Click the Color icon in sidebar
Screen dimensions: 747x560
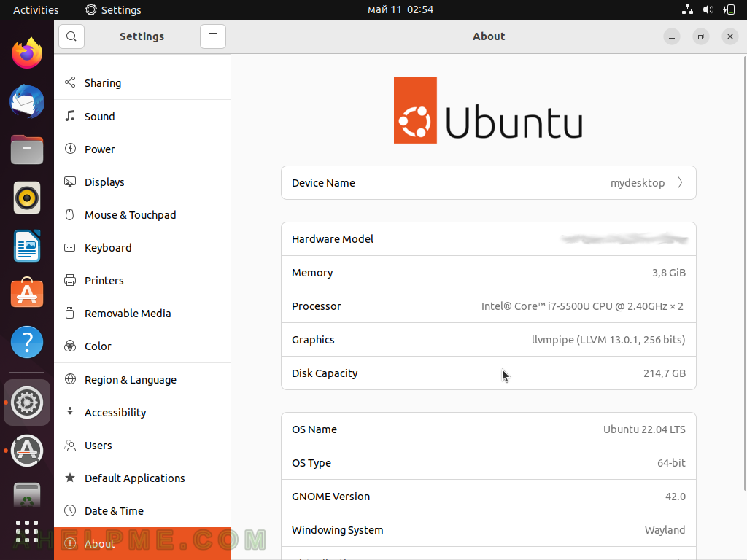coord(70,346)
